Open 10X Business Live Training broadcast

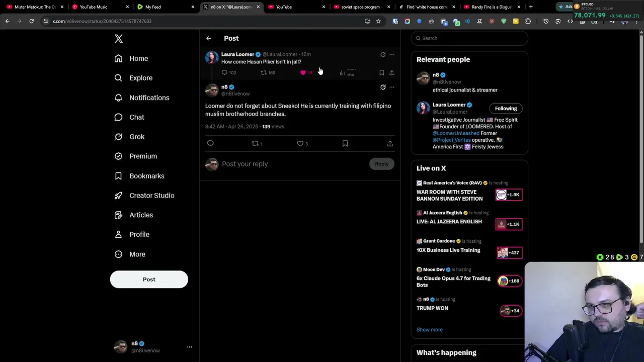[x=448, y=250]
